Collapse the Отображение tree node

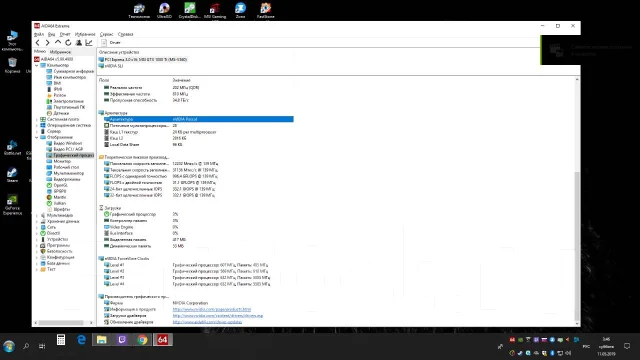coord(37,137)
